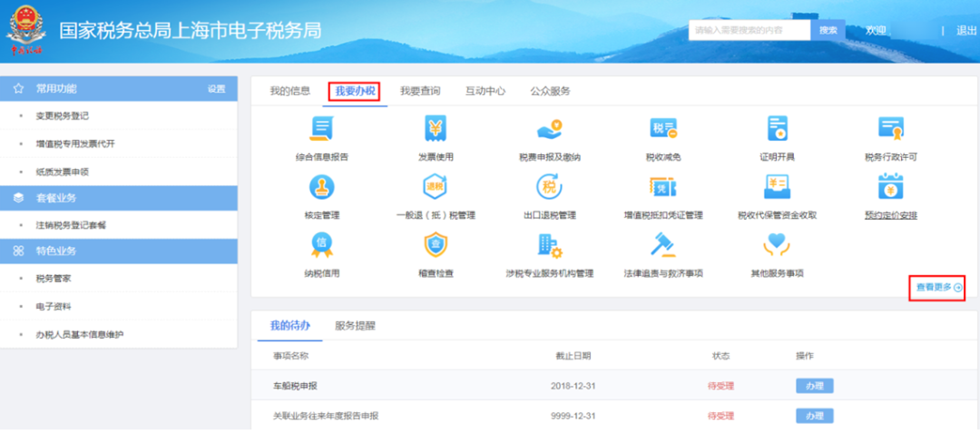980x433 pixels.
Task: Open 出口退税管理 icon
Action: pyautogui.click(x=550, y=188)
